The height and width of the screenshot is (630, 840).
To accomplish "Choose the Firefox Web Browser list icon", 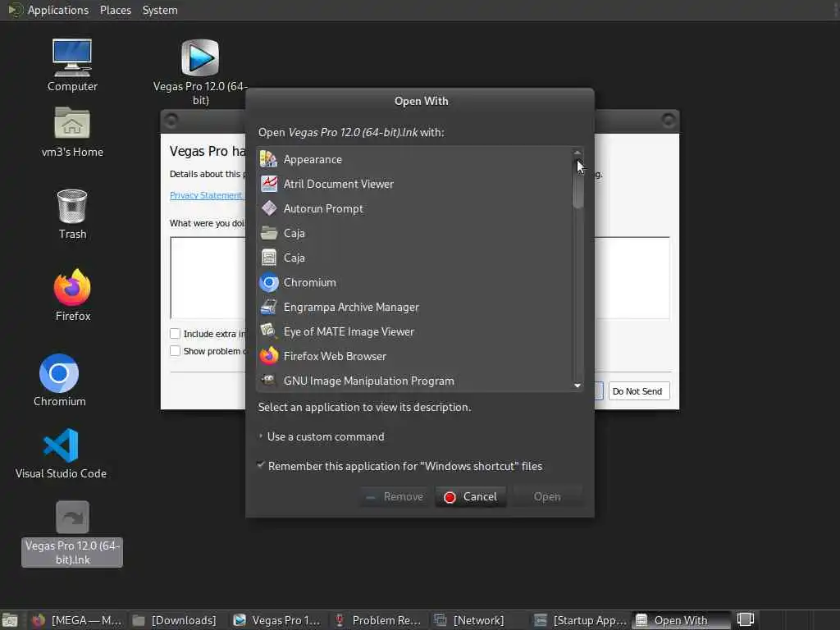I will [x=268, y=356].
